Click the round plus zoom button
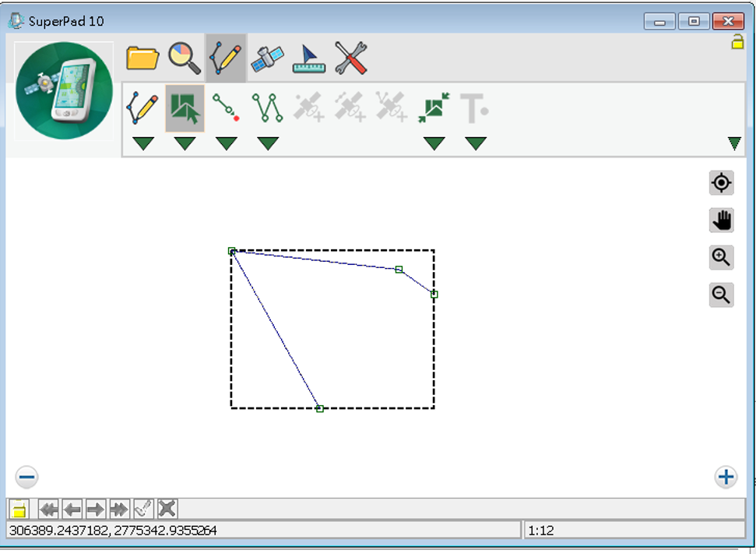 point(726,478)
